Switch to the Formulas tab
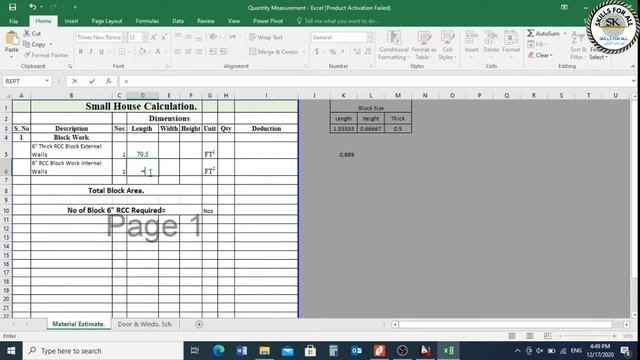Viewport: 640px width, 360px height. click(x=147, y=21)
